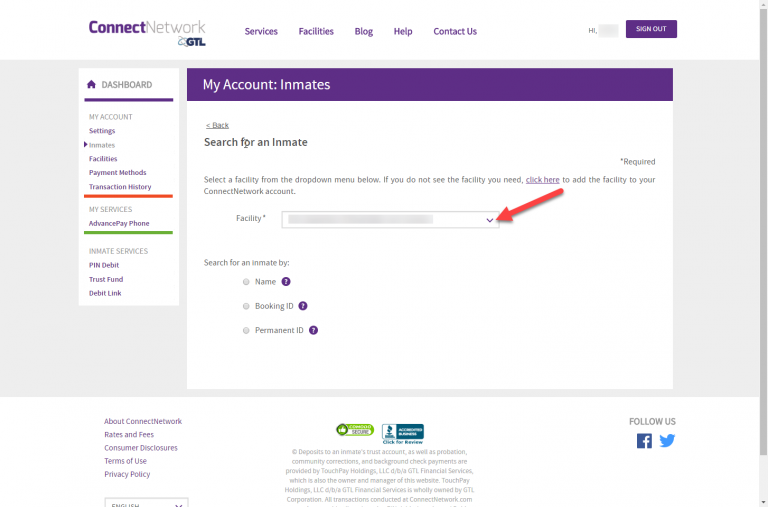Viewport: 768px width, 507px height.
Task: Open Consumer Disclosures footer link
Action: pyautogui.click(x=141, y=448)
